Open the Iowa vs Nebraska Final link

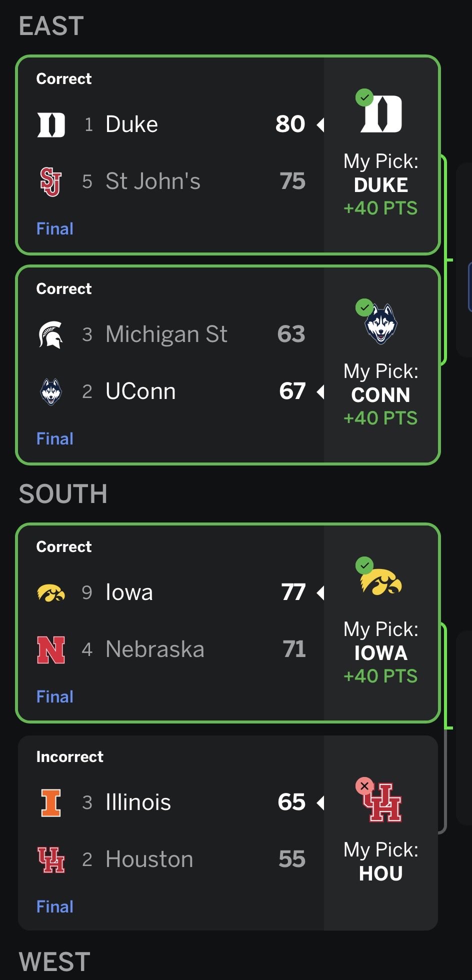click(x=55, y=697)
